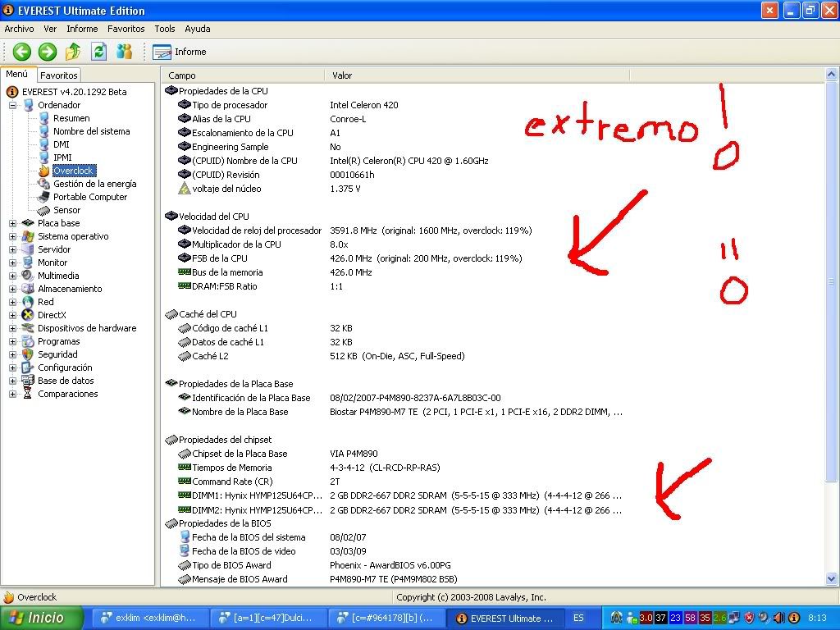Select Portable Computer in the tree
The width and height of the screenshot is (840, 630).
(90, 197)
